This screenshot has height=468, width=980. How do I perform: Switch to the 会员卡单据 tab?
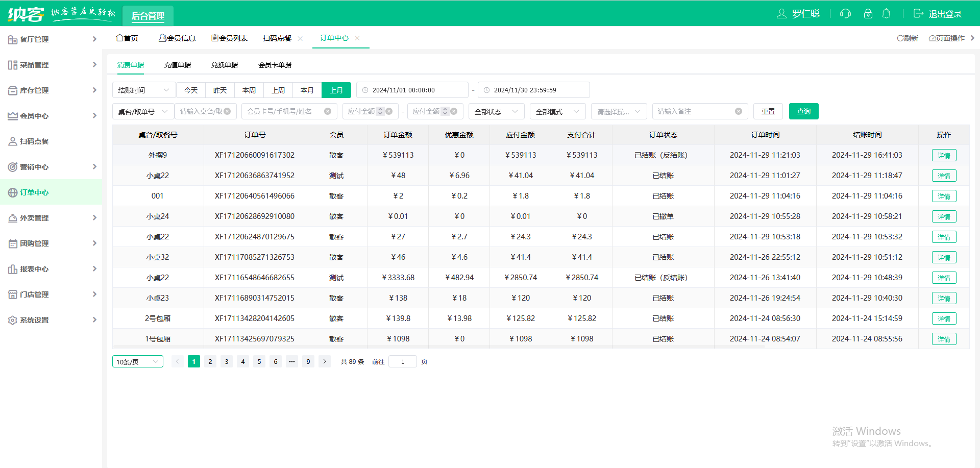[275, 65]
